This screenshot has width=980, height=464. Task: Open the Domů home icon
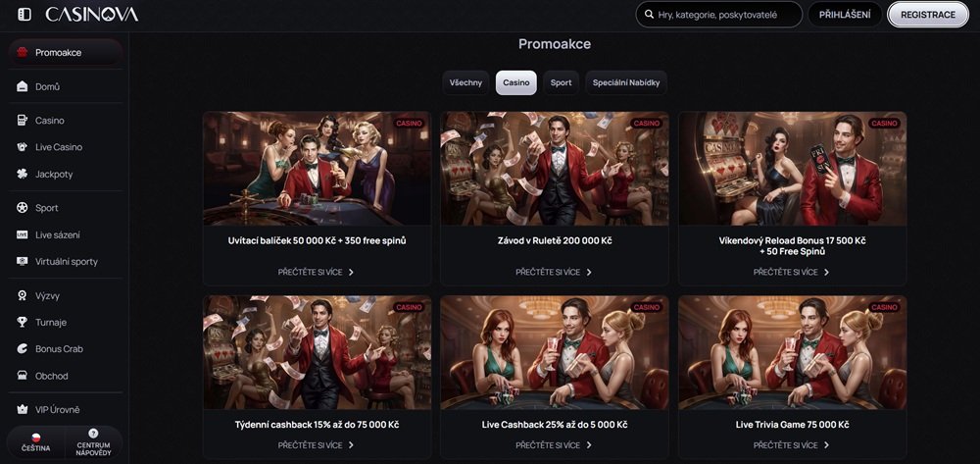pyautogui.click(x=23, y=86)
